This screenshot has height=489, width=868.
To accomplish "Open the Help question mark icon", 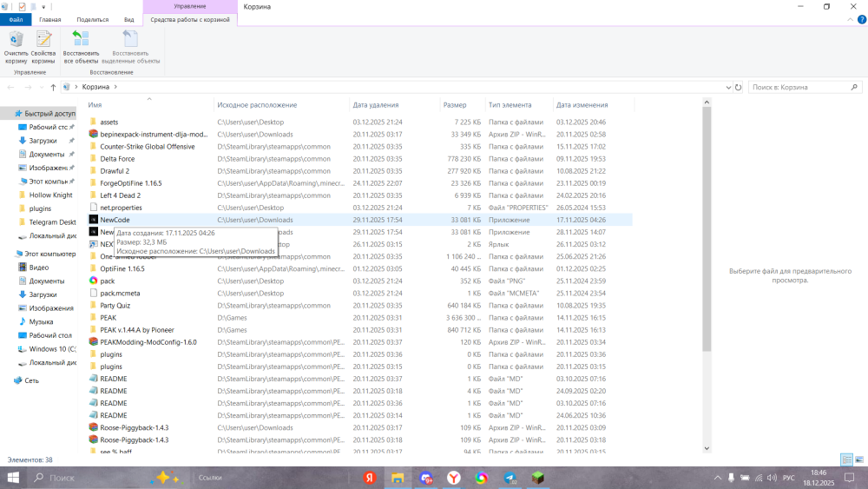I will click(x=861, y=19).
